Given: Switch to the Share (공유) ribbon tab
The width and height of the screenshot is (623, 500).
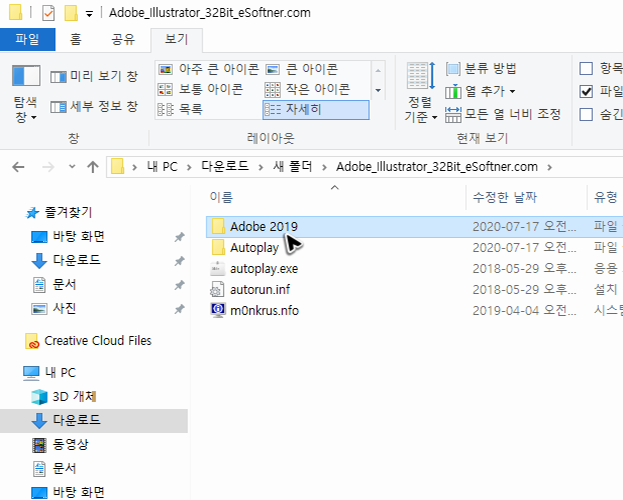Looking at the screenshot, I should pos(123,39).
